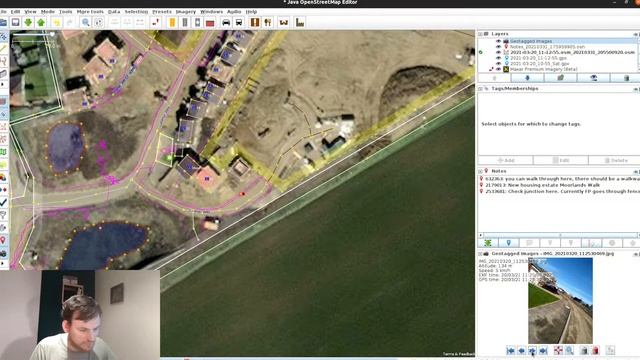Image resolution: width=640 pixels, height=360 pixels.
Task: Open the File menu
Action: (3, 12)
